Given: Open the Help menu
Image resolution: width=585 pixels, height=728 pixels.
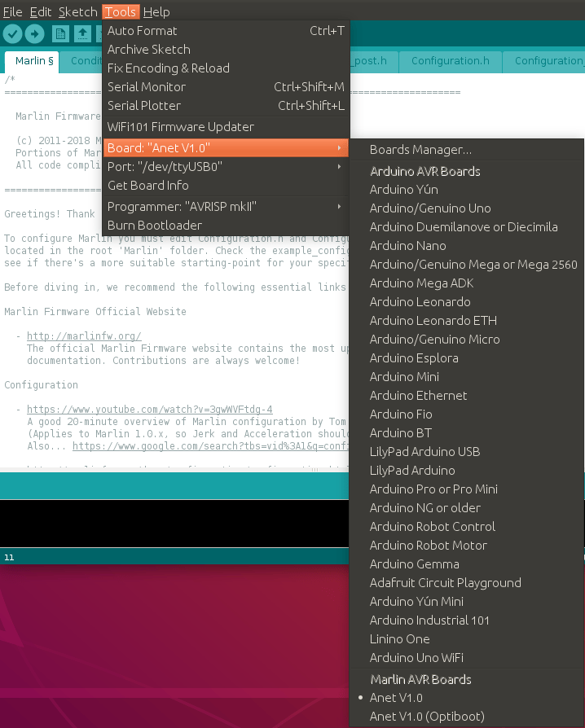Looking at the screenshot, I should (x=156, y=11).
